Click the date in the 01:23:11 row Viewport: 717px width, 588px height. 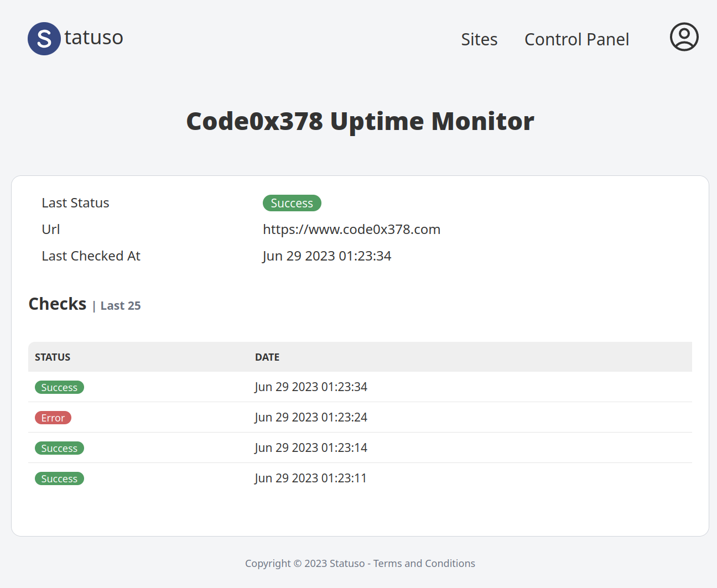[310, 478]
